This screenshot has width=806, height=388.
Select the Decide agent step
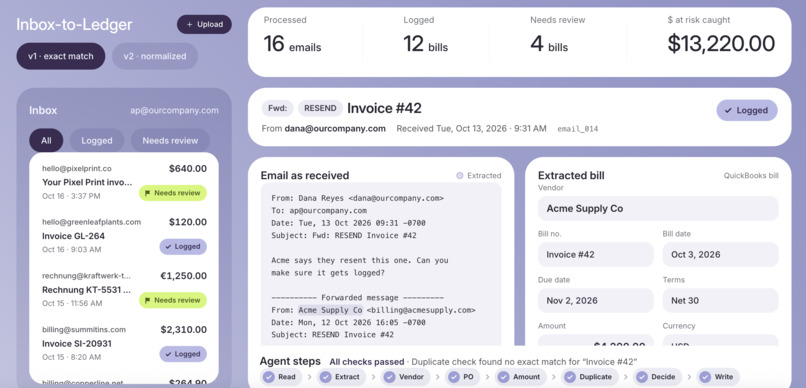657,377
